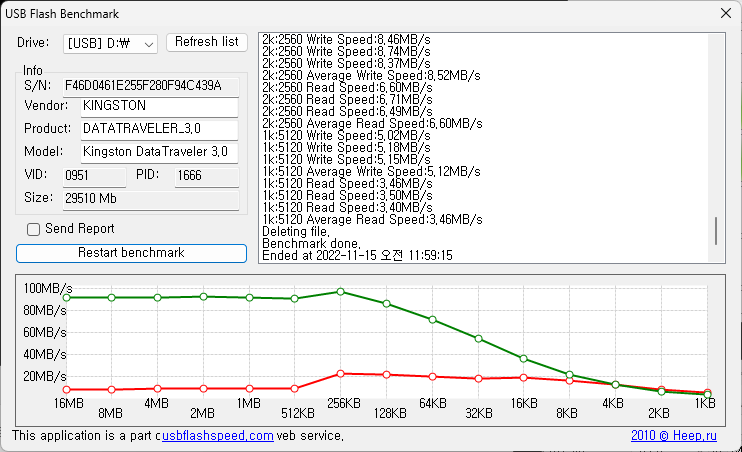Image resolution: width=742 pixels, height=452 pixels.
Task: Select '1k:5120 Average Read Speed:3.46MB/s' line
Action: pyautogui.click(x=372, y=220)
